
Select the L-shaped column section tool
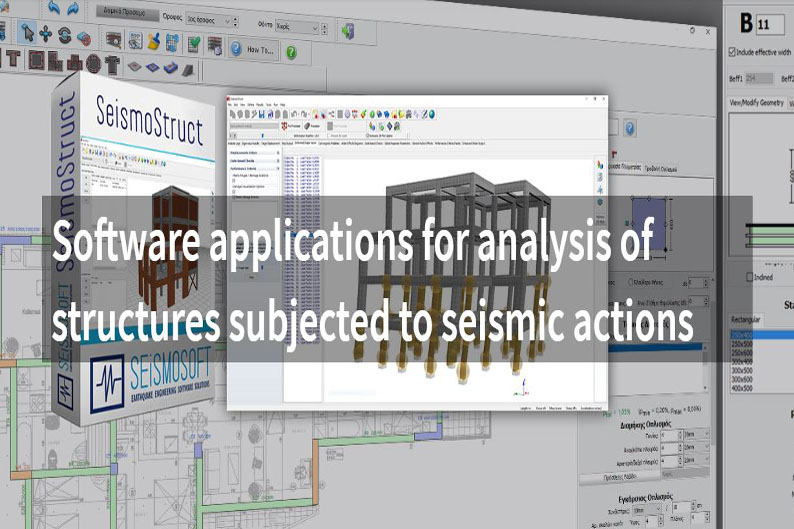click(x=55, y=62)
